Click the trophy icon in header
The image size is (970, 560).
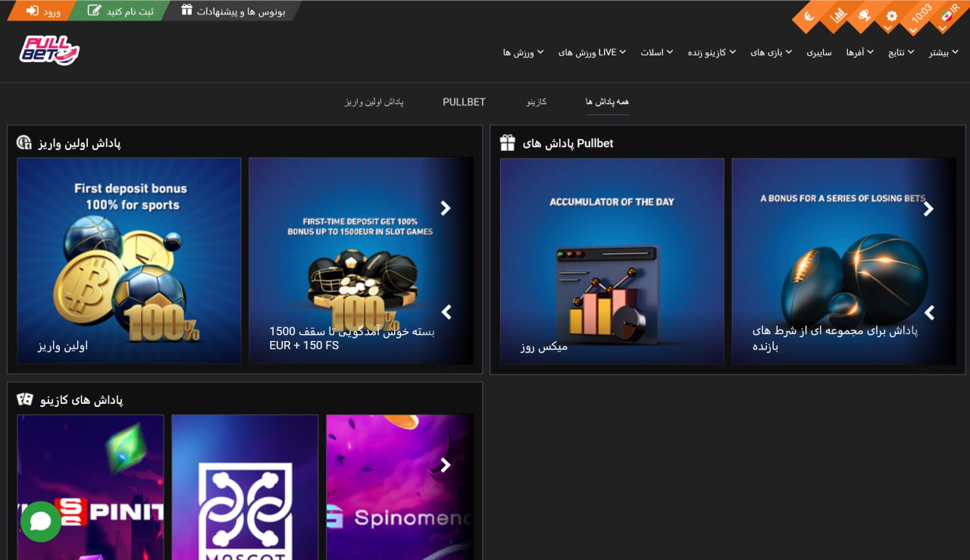pos(863,16)
